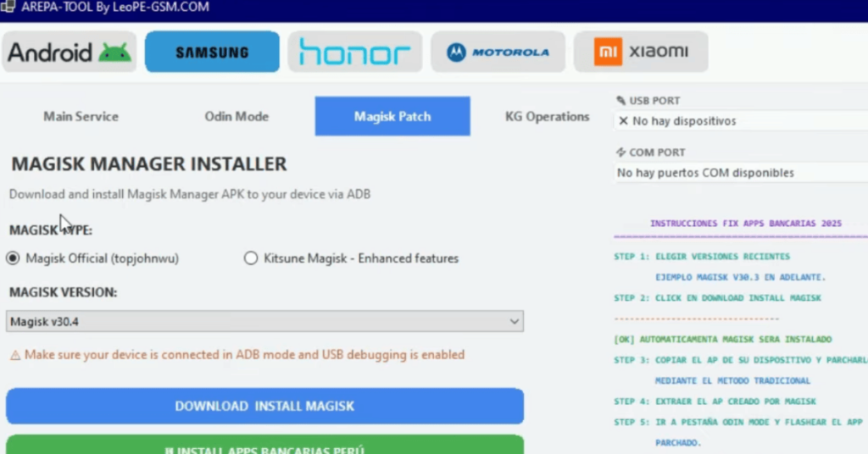Select the Magisk Patch tab

tap(392, 116)
